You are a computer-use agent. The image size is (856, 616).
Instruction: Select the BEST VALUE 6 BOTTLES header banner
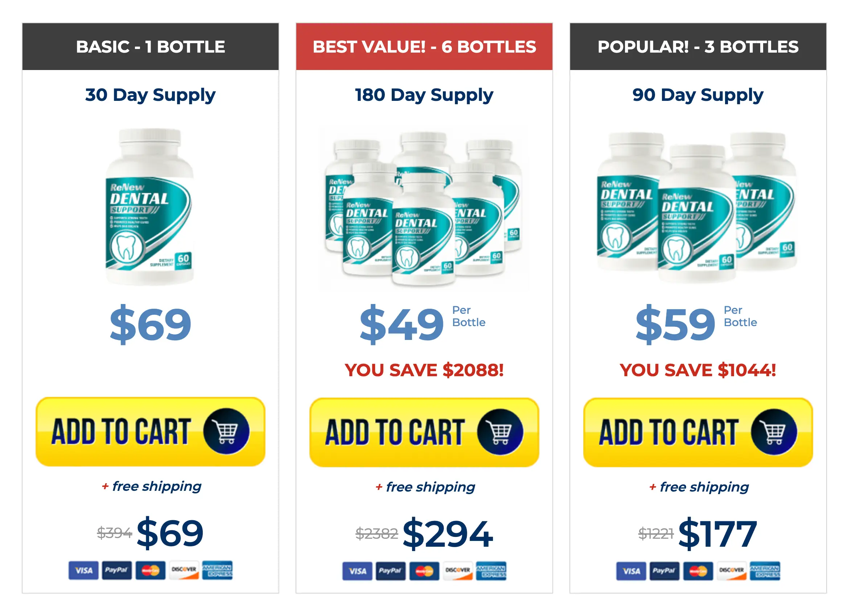(x=424, y=47)
